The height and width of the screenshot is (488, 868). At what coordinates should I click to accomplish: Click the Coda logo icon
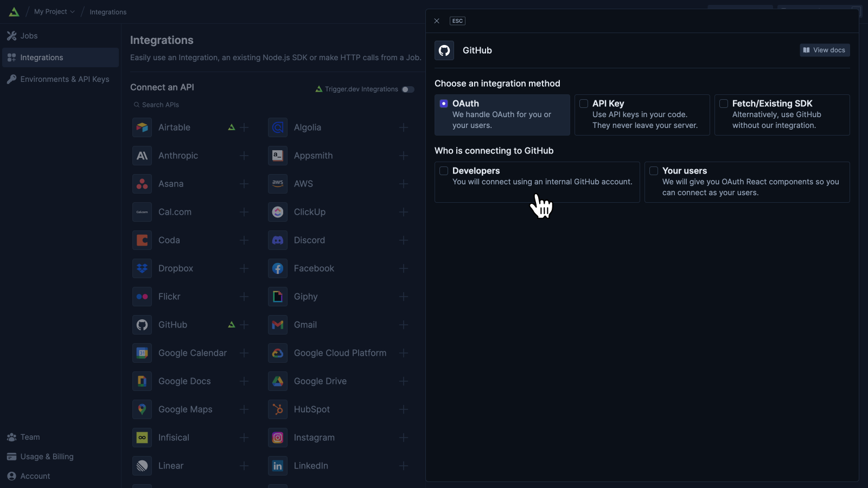pos(142,240)
